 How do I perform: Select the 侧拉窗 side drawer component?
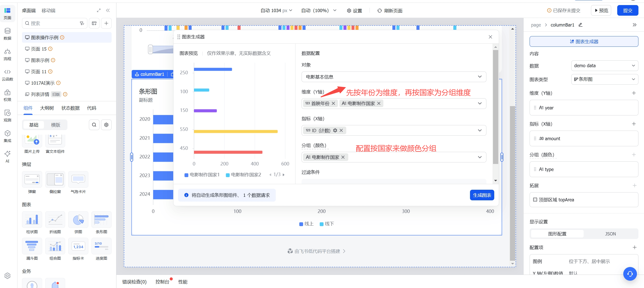[x=55, y=183]
